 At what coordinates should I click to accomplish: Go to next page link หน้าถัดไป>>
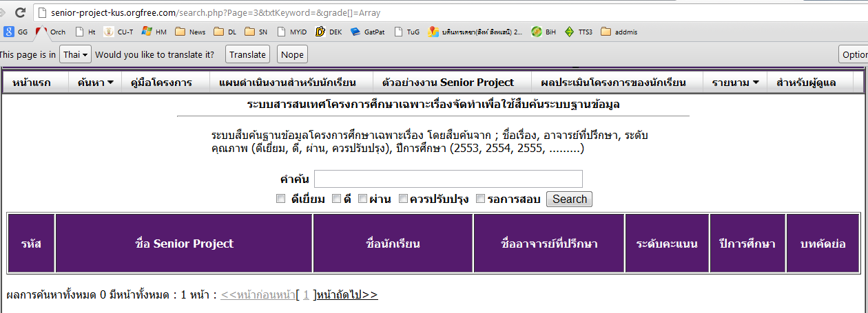347,295
